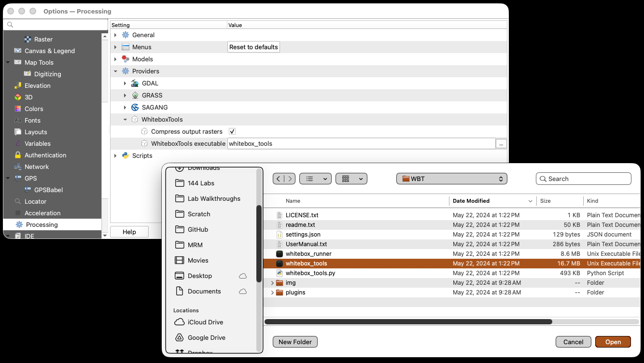Viewport: 644px width, 363px height.
Task: Click the SAGANG provider icon
Action: point(135,108)
